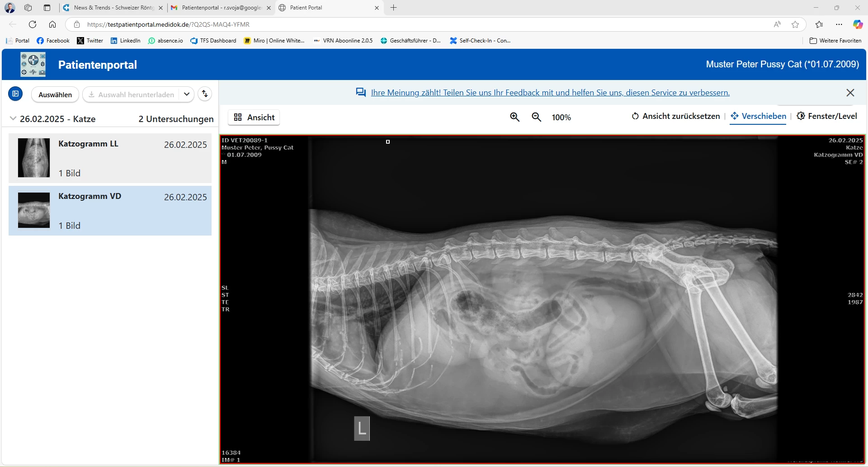868x467 pixels.
Task: Click the Patientenportal logo icon
Action: tap(33, 64)
